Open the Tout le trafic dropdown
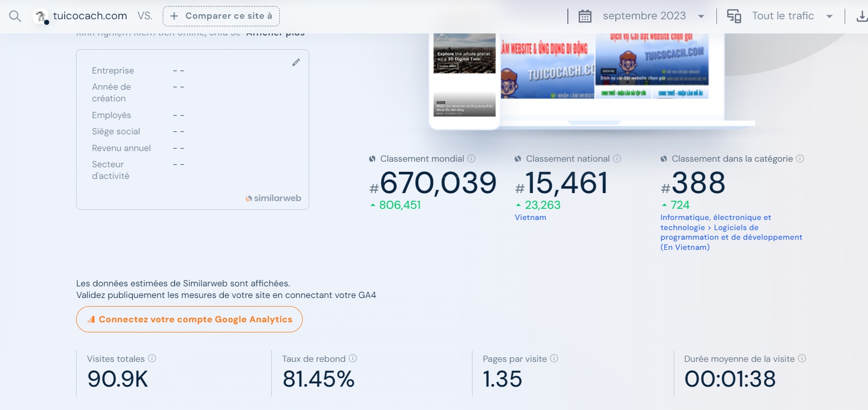The width and height of the screenshot is (868, 410). 829,16
